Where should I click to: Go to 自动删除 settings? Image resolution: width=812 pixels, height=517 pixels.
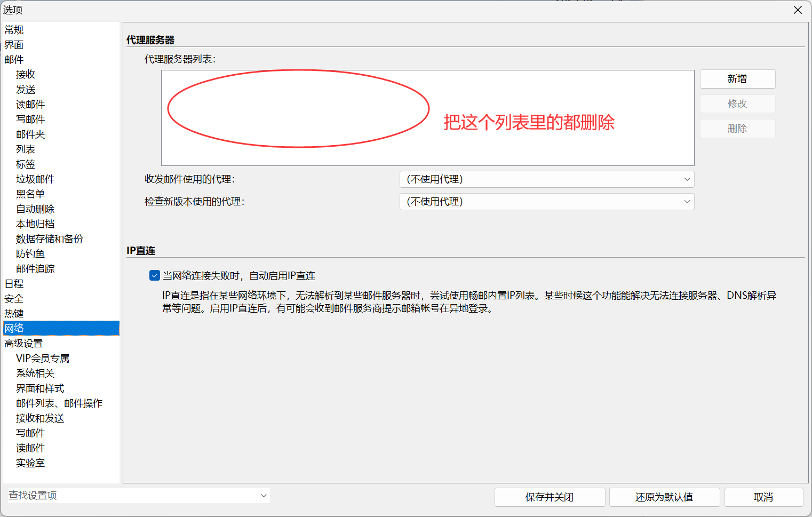pos(35,209)
